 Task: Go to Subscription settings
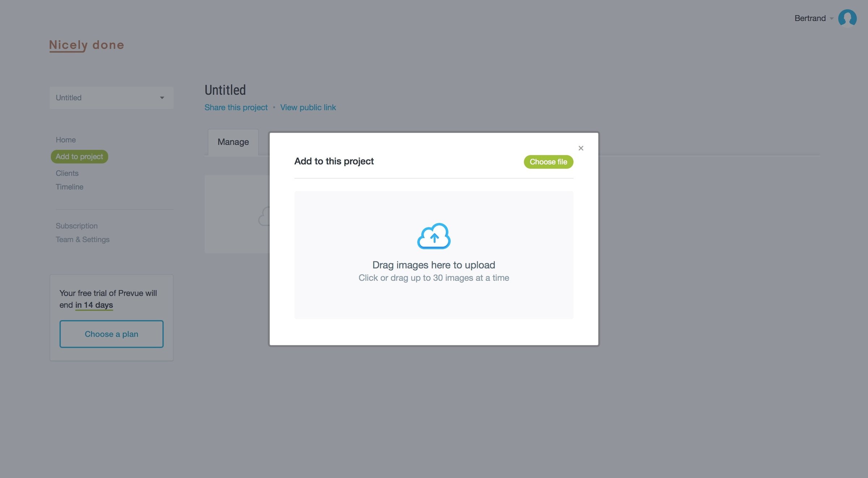pos(77,226)
